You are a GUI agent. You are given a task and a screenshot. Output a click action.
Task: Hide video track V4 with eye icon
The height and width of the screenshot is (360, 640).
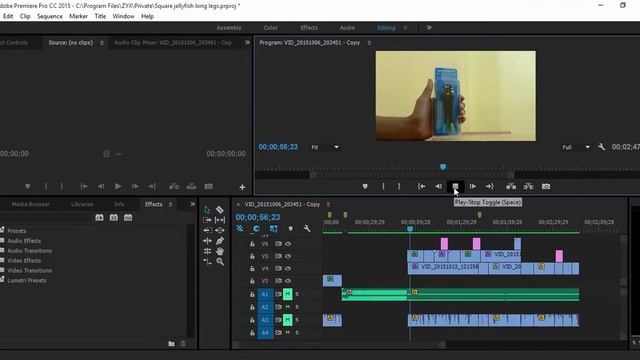coord(288,269)
